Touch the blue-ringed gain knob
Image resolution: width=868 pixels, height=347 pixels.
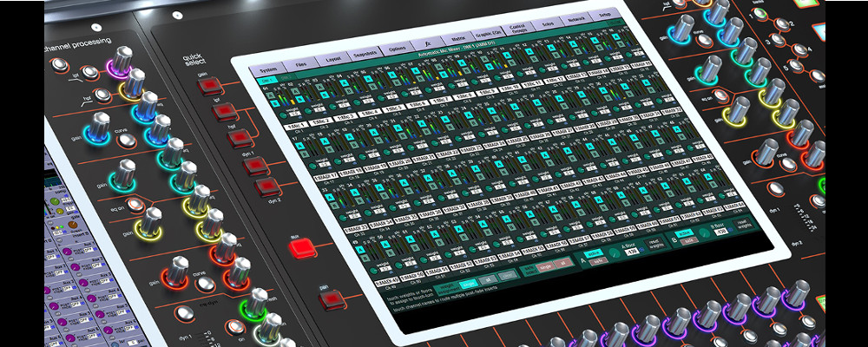pos(99,126)
